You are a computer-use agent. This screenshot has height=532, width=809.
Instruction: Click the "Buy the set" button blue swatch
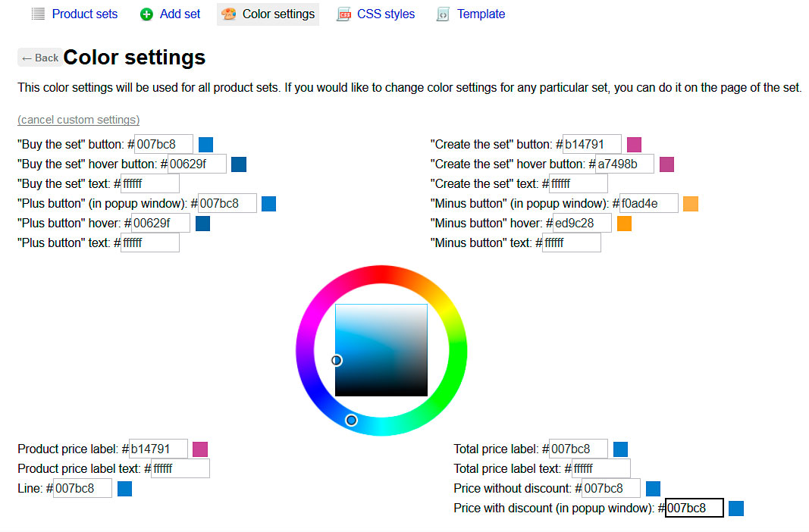[x=206, y=145]
